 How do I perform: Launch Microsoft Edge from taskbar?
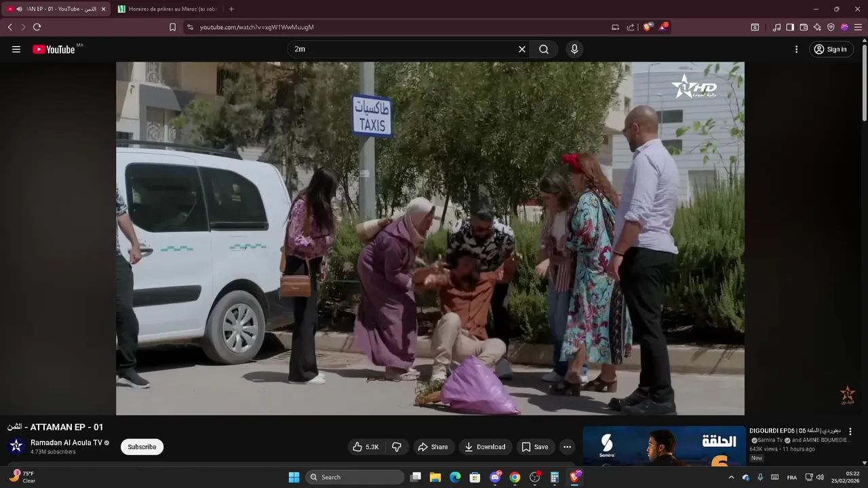click(x=455, y=477)
